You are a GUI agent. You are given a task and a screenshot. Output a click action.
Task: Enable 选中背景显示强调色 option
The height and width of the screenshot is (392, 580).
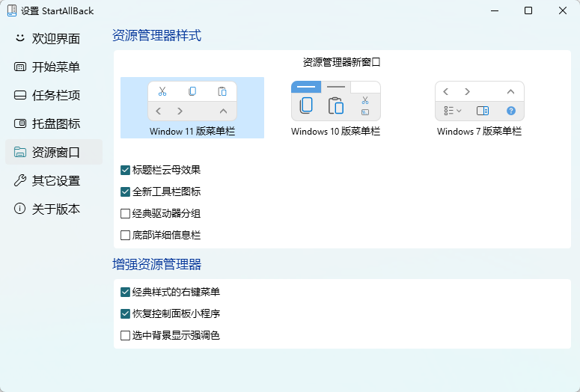coord(126,335)
